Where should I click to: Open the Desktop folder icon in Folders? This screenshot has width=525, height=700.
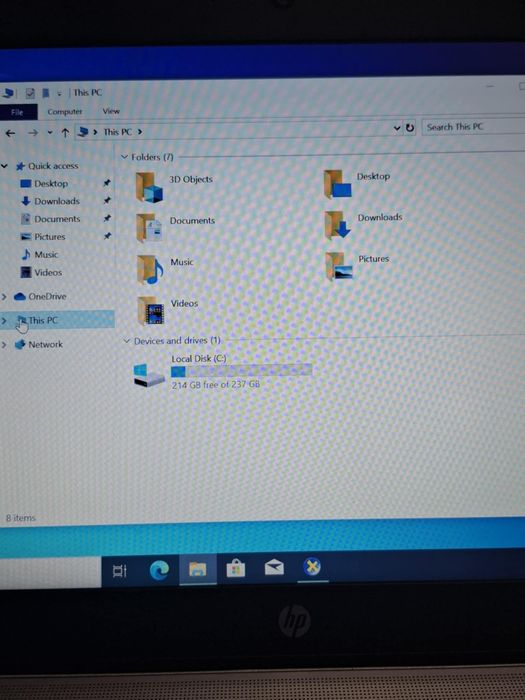pyautogui.click(x=338, y=184)
